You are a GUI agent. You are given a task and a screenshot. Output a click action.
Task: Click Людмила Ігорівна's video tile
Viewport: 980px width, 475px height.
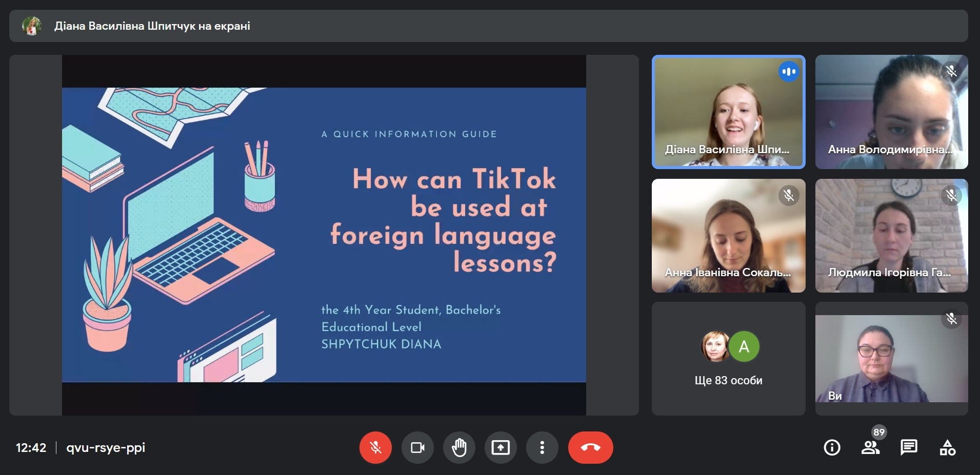pyautogui.click(x=891, y=236)
